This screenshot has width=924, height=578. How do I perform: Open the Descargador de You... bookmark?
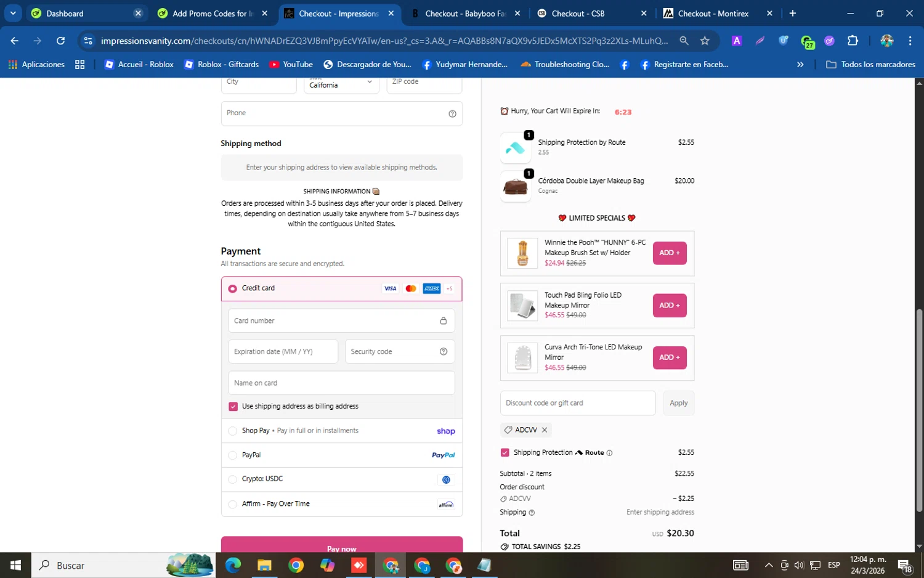(x=367, y=65)
